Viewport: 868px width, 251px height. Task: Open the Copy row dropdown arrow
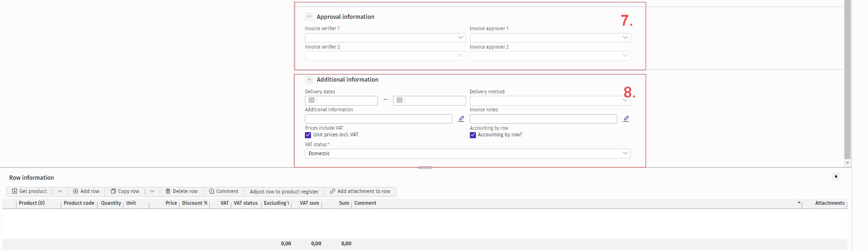(x=152, y=192)
